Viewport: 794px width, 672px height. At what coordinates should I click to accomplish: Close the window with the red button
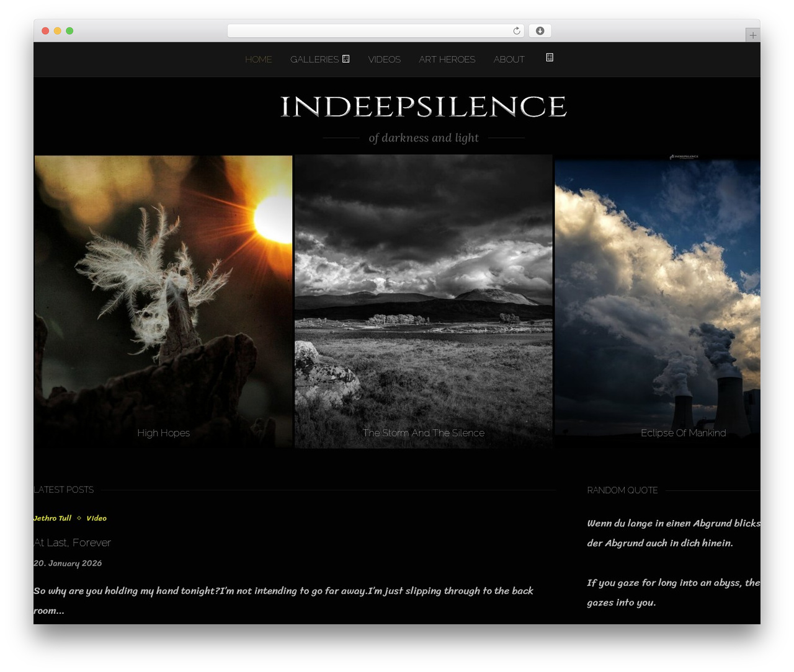(x=45, y=31)
